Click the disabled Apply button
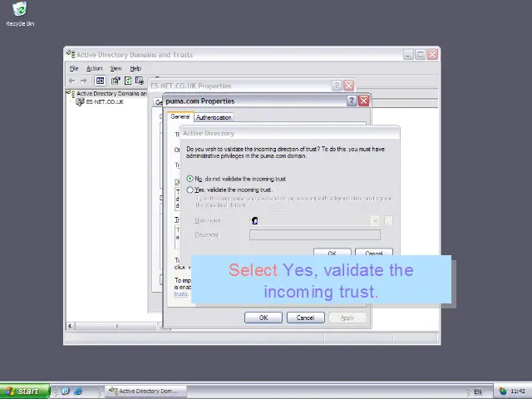532x399 pixels. click(347, 318)
